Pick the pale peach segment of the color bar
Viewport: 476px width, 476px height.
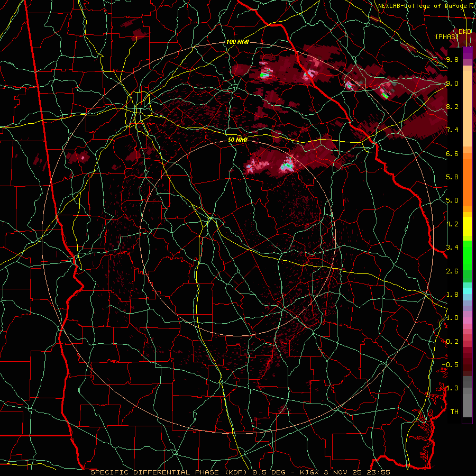coord(467,109)
